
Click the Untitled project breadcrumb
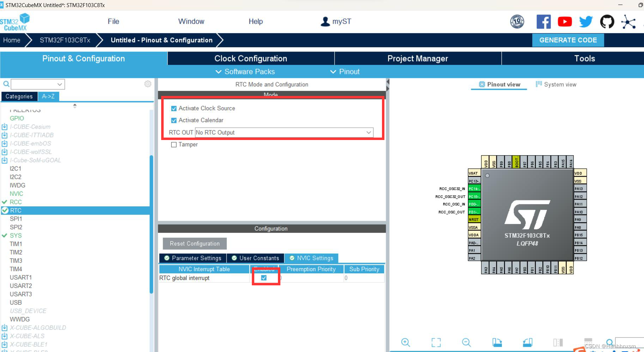pos(162,40)
